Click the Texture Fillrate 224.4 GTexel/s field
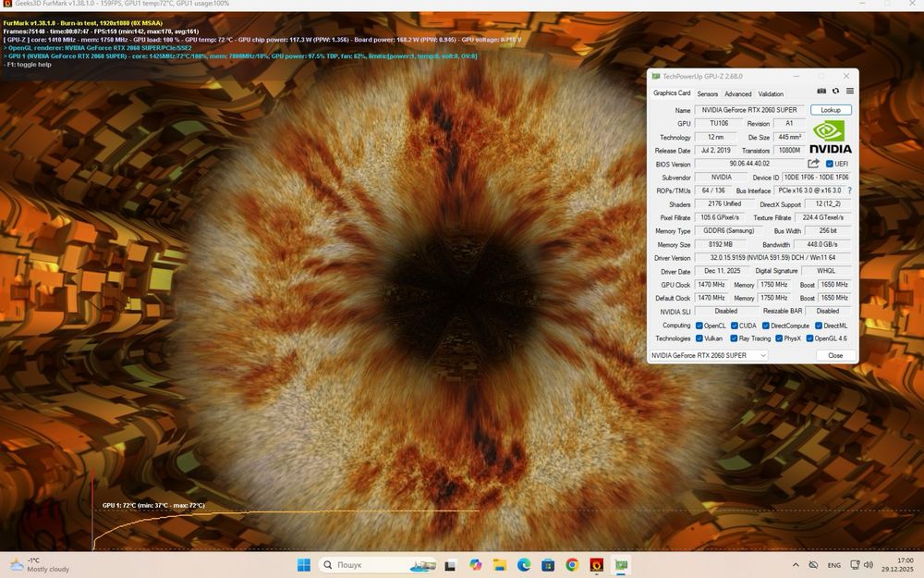 [x=822, y=217]
